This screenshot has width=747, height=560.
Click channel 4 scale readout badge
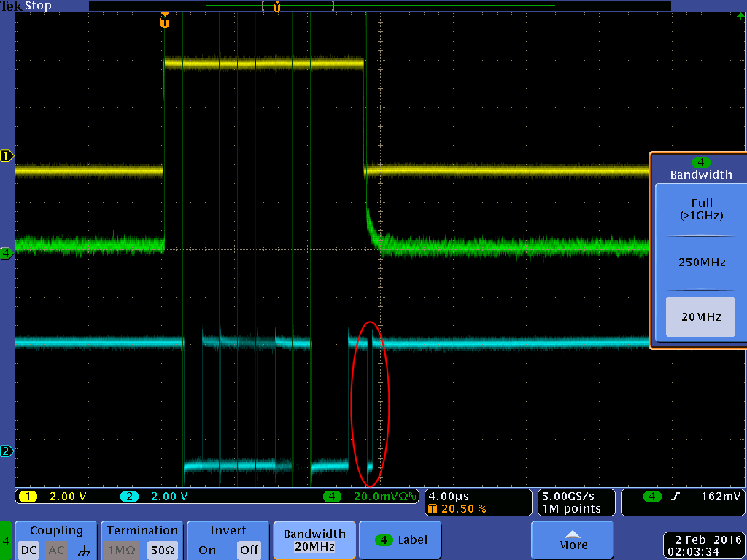click(x=332, y=497)
